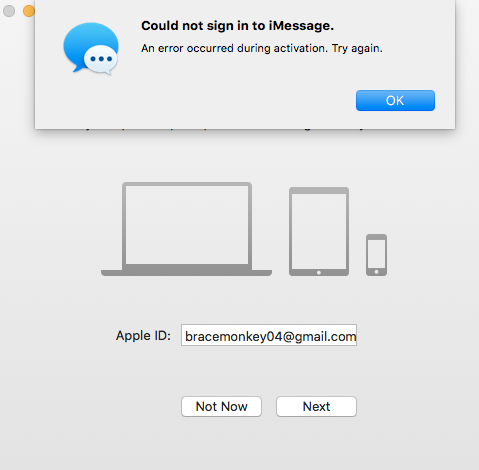
Task: Select the small iPhone illustration
Action: 376,255
